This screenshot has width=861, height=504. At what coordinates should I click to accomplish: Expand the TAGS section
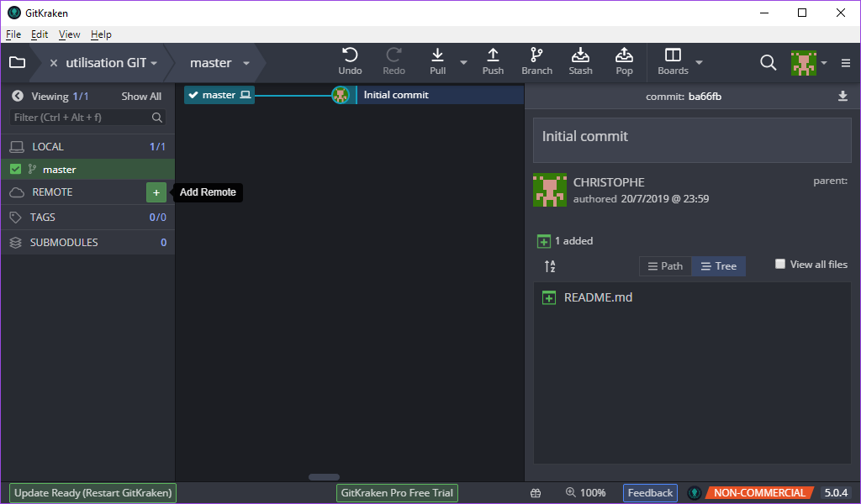tap(87, 218)
